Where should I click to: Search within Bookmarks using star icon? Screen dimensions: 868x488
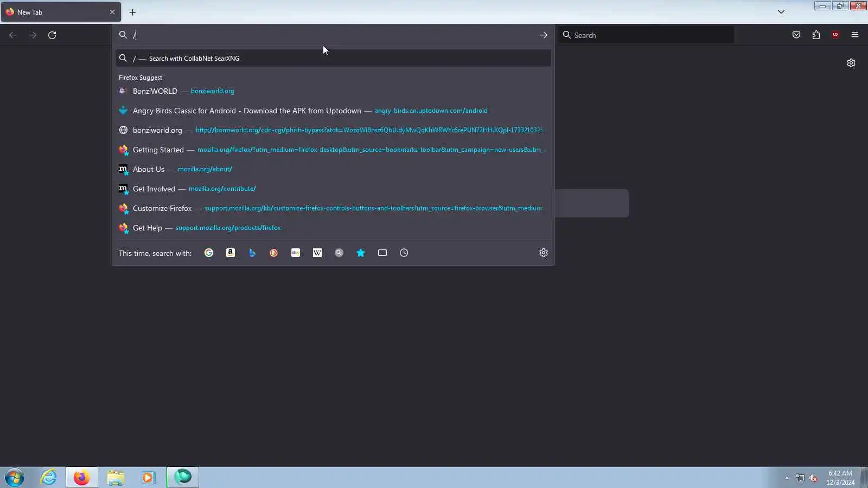361,253
